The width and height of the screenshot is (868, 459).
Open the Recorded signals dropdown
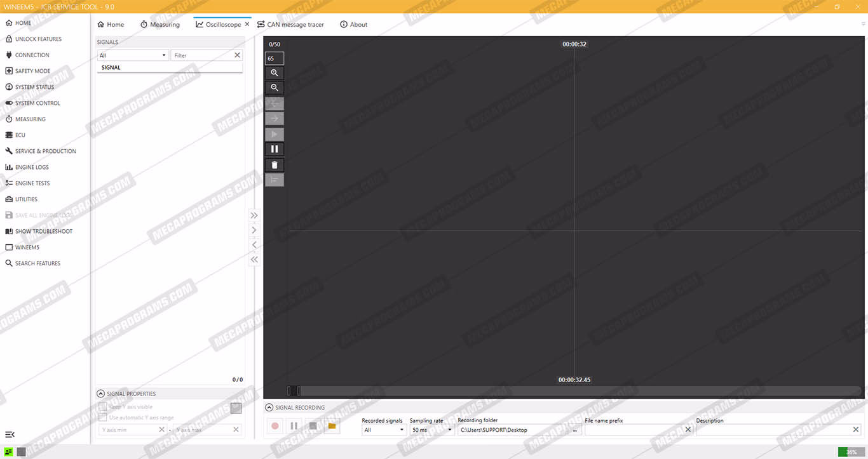click(x=384, y=430)
